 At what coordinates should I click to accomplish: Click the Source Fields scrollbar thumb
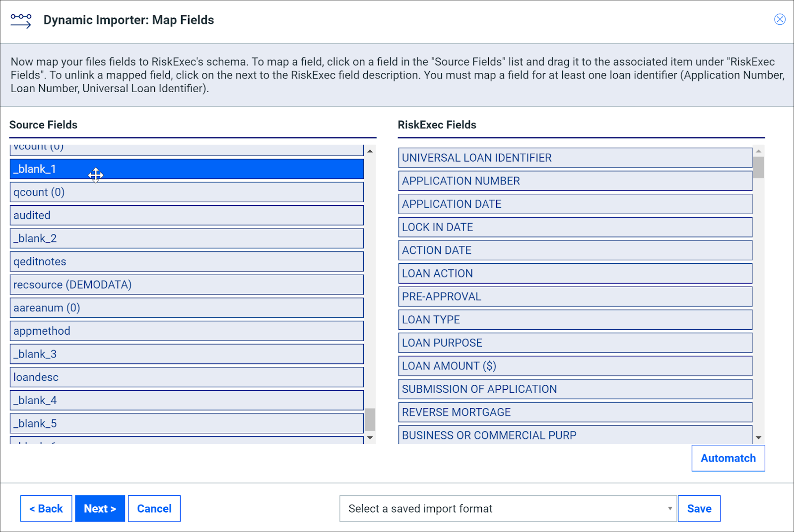pyautogui.click(x=370, y=419)
